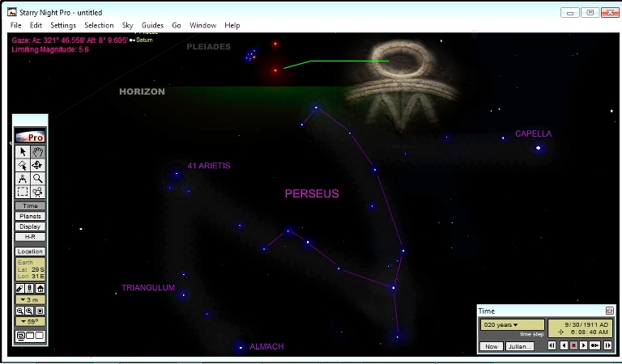Screen dimensions: 622x364
Task: Open the Window menu
Action: point(202,25)
